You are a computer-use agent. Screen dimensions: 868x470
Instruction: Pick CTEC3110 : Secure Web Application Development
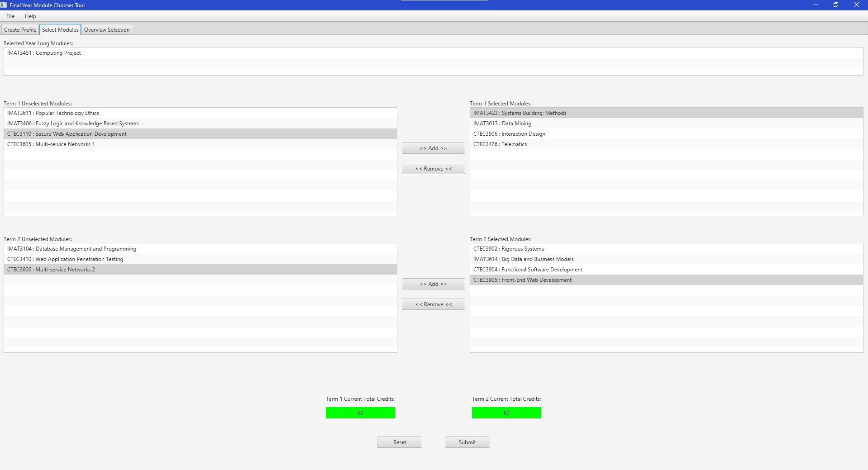pos(200,134)
